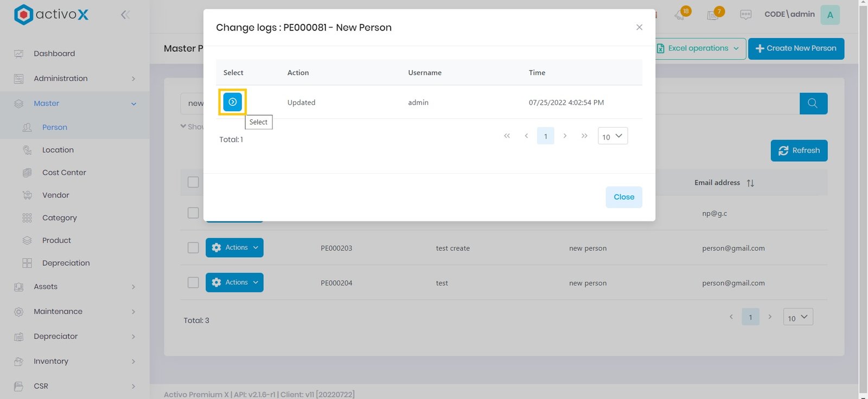868x399 pixels.
Task: Open the task list icon with badge 7
Action: click(713, 15)
